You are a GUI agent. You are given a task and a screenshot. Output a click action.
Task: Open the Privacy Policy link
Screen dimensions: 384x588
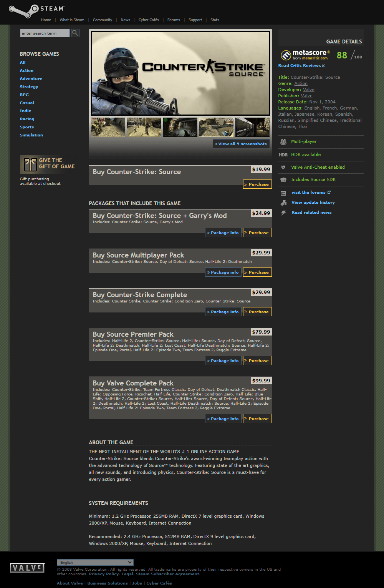click(104, 574)
